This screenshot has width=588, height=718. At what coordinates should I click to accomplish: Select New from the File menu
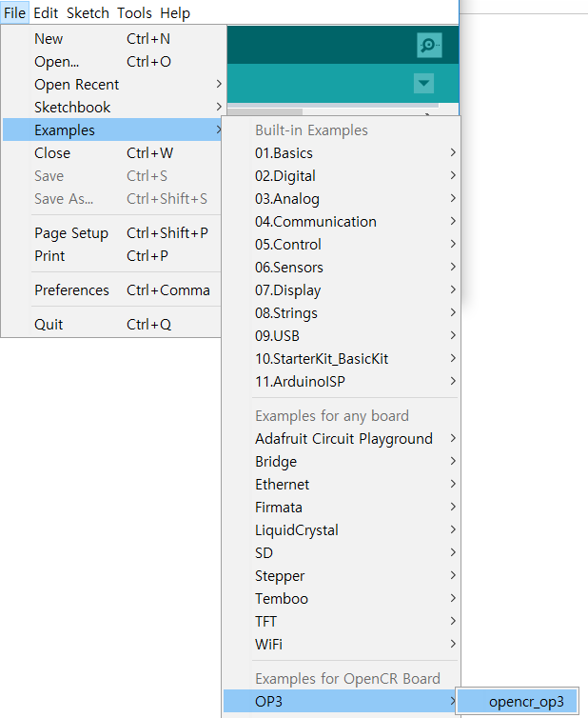coord(112,39)
